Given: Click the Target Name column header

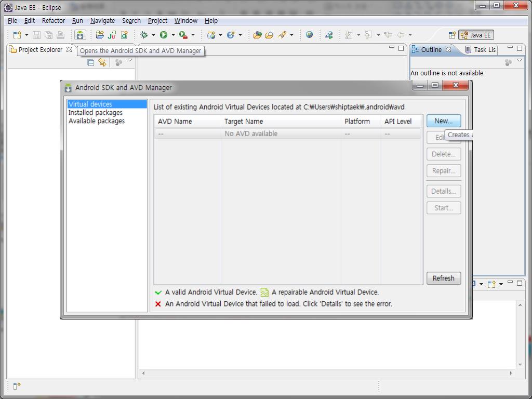Looking at the screenshot, I should click(281, 122).
